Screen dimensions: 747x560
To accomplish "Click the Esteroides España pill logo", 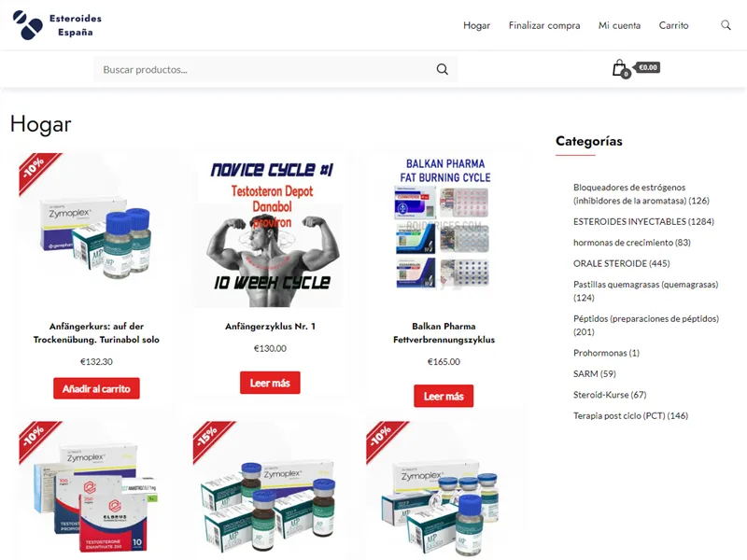I will (x=28, y=25).
